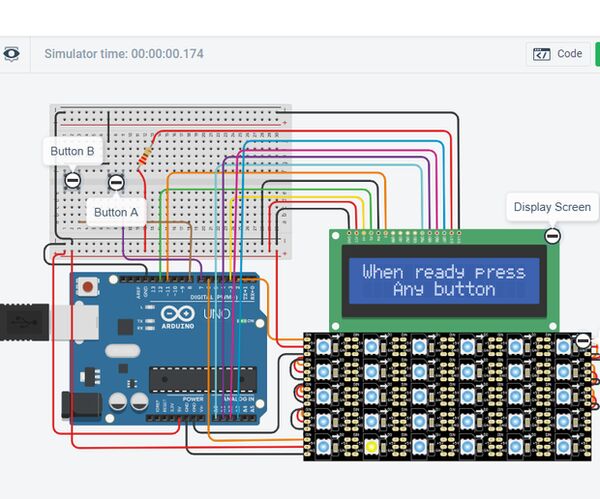Viewport: 600px width, 499px height.
Task: Collapse the Display Screen annotation marker
Action: (x=553, y=236)
